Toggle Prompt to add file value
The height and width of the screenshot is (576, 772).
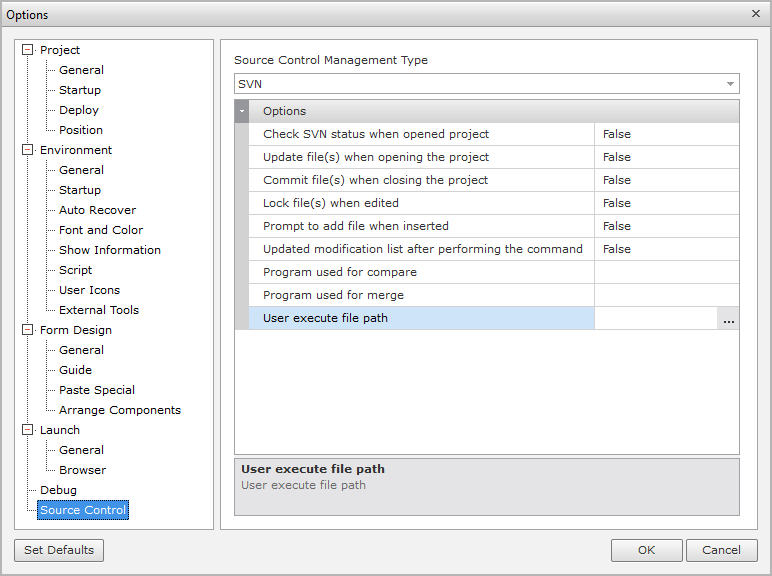tap(666, 226)
